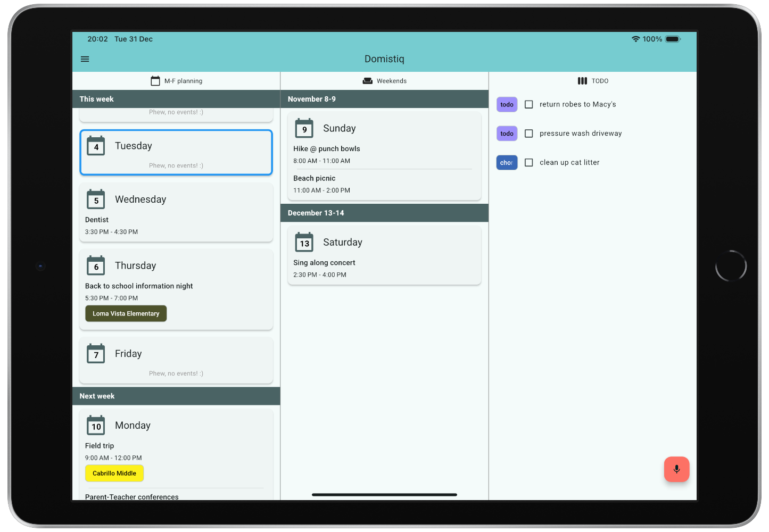The height and width of the screenshot is (532, 769).
Task: Click the blue chore label chip
Action: point(506,162)
